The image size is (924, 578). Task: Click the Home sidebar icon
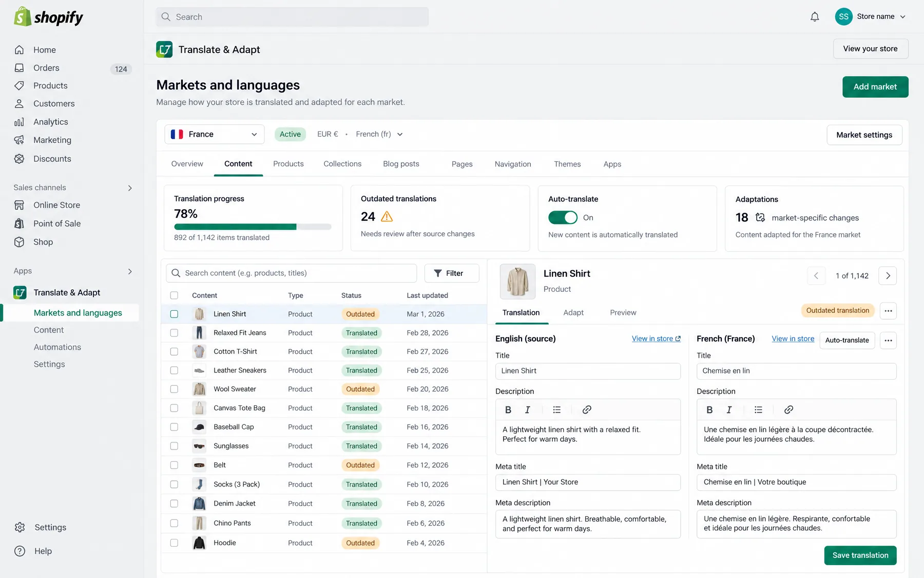point(20,50)
